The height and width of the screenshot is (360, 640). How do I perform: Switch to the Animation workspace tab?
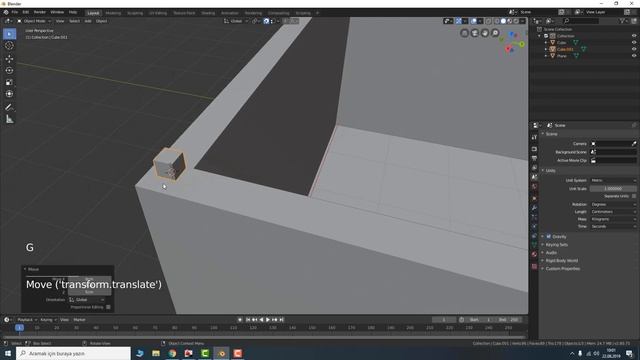click(229, 13)
